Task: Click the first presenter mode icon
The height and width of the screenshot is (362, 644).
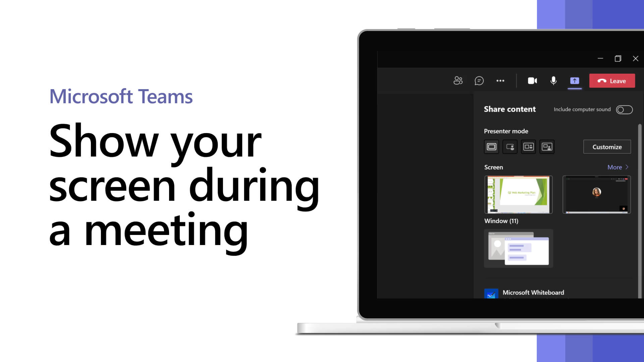Action: tap(491, 146)
